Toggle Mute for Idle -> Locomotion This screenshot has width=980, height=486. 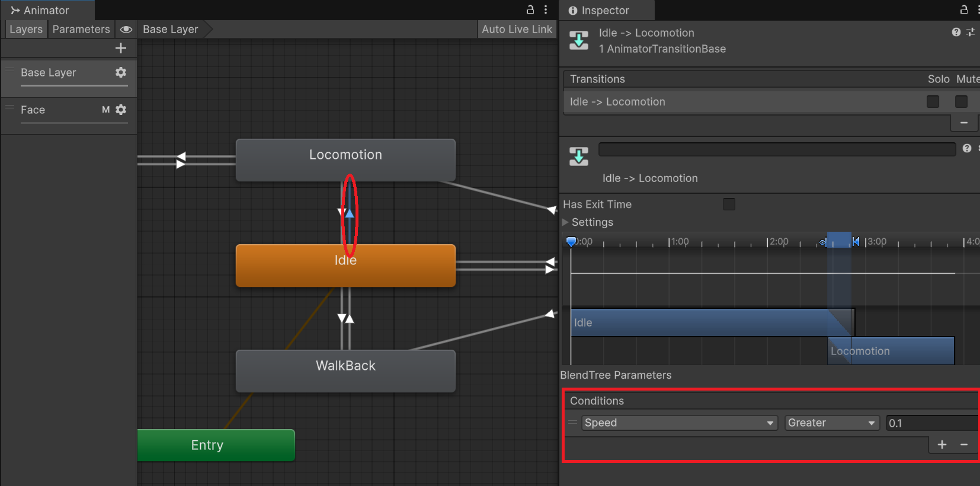[x=961, y=102]
